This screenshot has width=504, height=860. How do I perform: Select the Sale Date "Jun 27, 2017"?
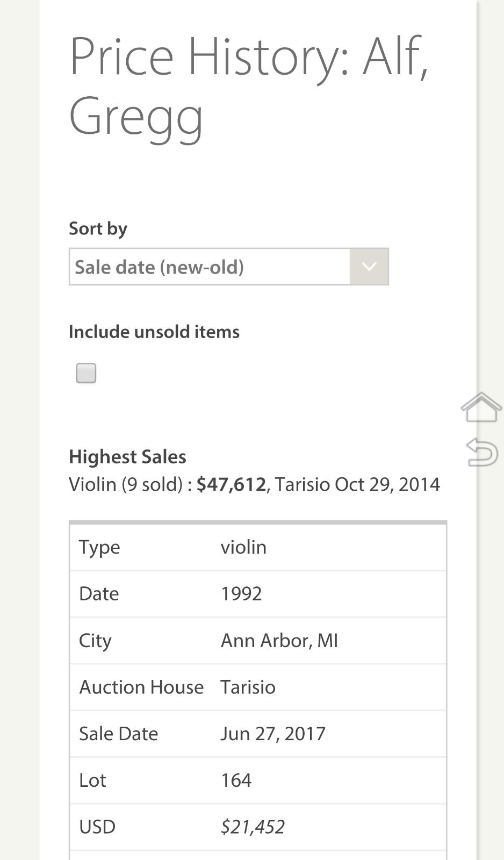click(x=273, y=734)
